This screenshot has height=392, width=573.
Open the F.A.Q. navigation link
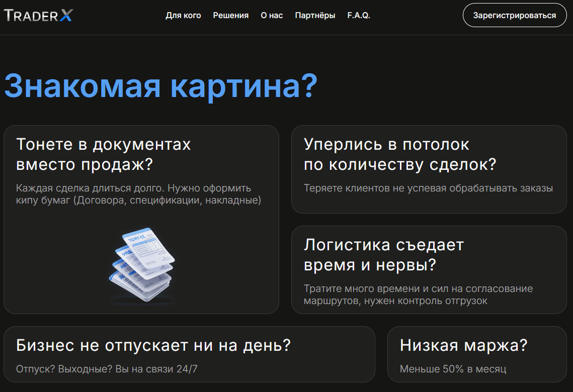tap(359, 16)
